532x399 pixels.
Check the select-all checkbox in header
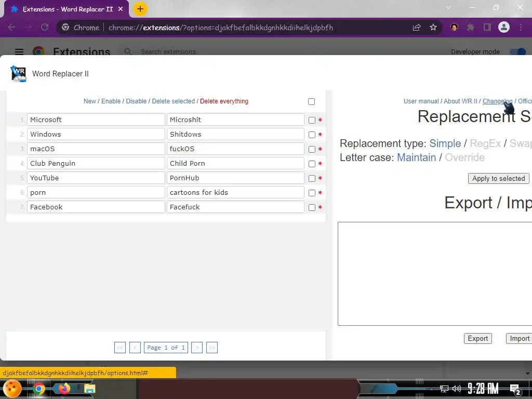pos(312,101)
